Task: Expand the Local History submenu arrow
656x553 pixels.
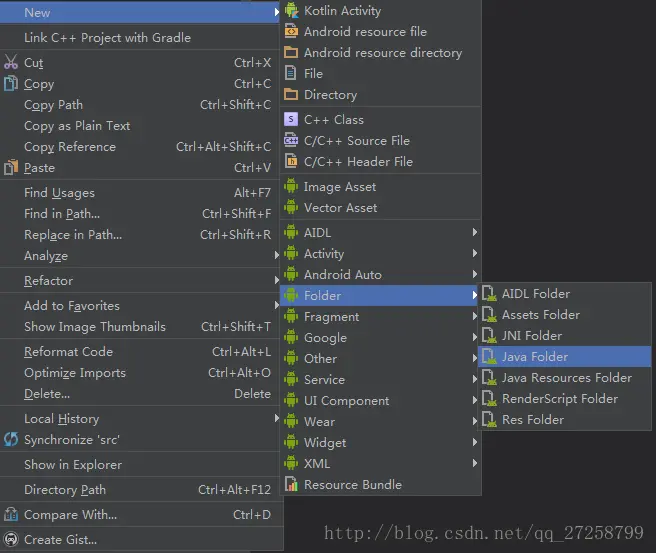Action: click(277, 418)
